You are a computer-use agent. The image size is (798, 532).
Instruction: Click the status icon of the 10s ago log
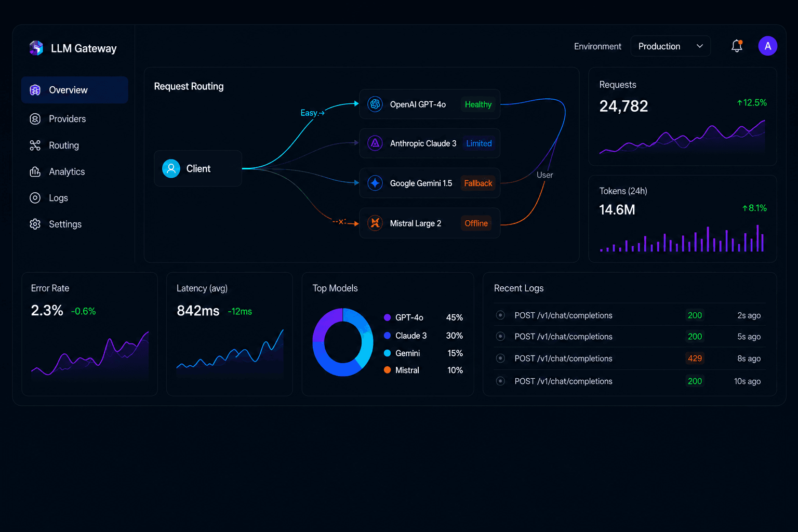tap(500, 381)
